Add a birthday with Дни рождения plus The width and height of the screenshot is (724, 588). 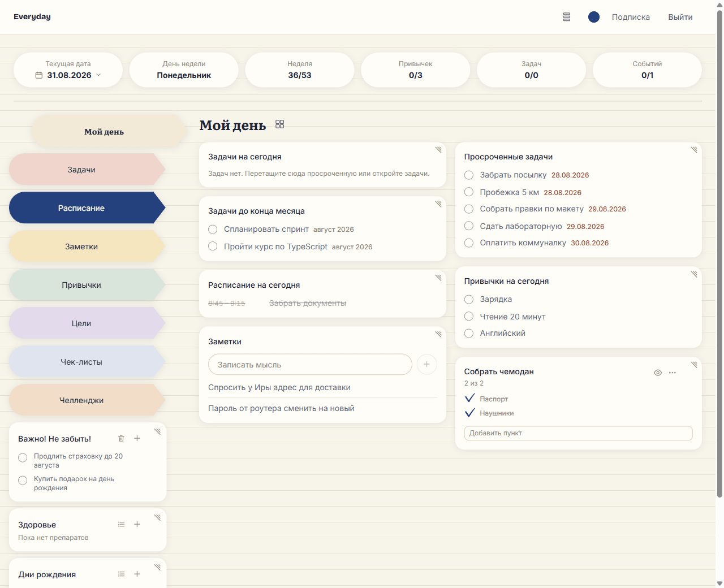[137, 574]
